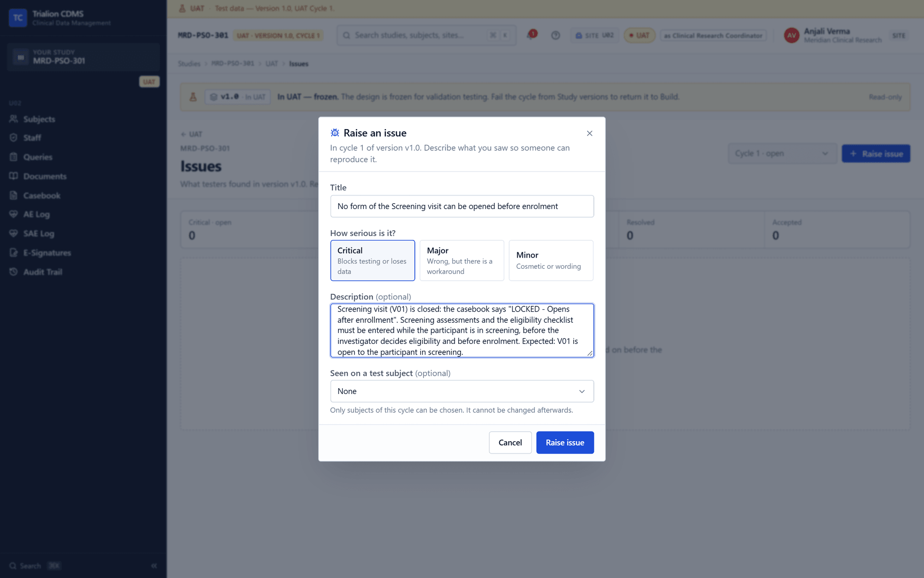Click the Raise issue button on the Issues page
This screenshot has height=578, width=924.
[876, 154]
